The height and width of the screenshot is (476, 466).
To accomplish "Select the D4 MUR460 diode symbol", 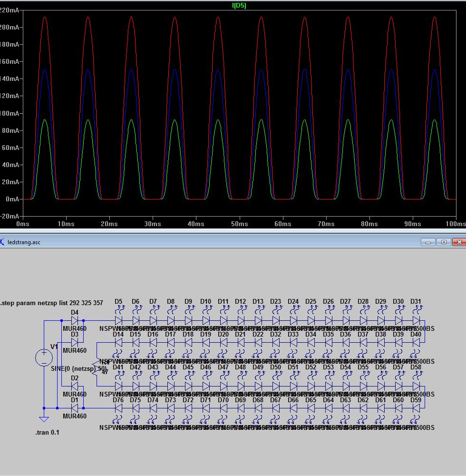I will 75,320.
